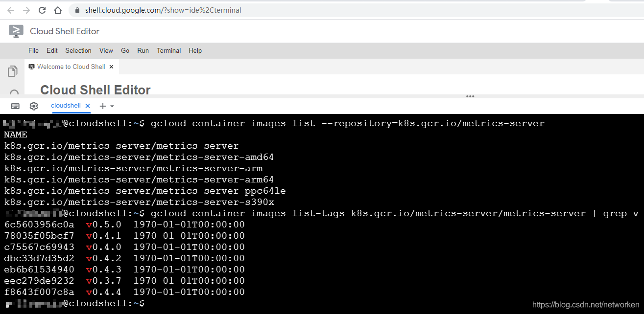Screen dimensions: 644x314
Task: Click the metrics-server-ppc64le image line
Action: (x=145, y=191)
